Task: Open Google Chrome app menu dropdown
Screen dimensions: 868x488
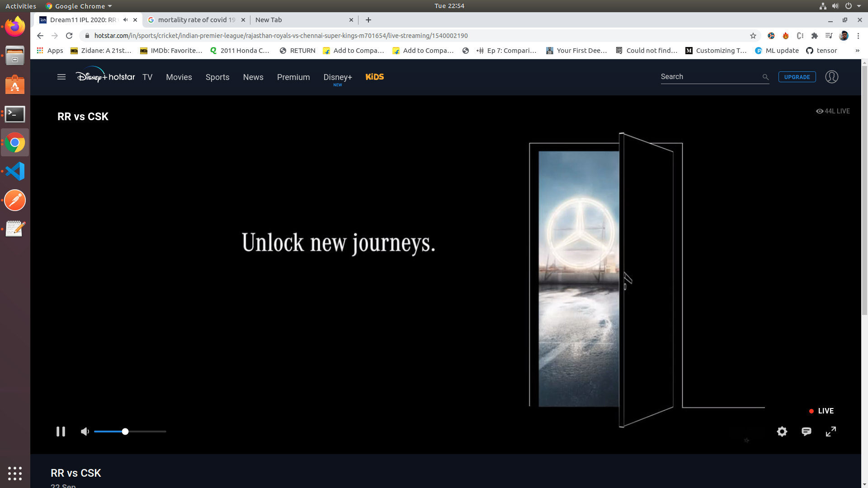Action: pyautogui.click(x=79, y=6)
